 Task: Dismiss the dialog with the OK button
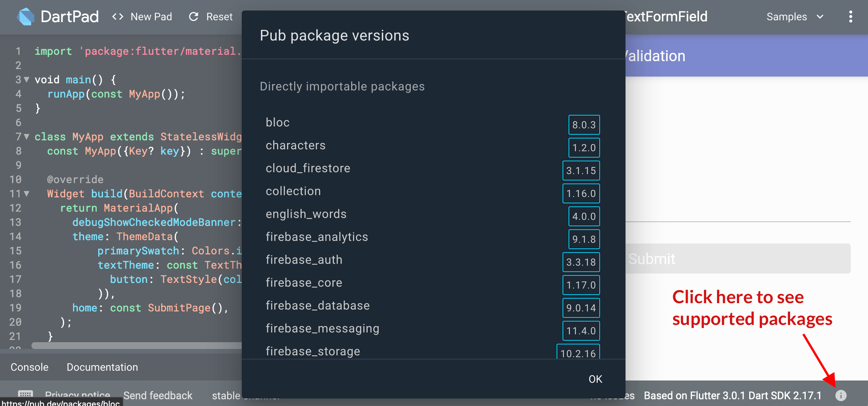(x=595, y=379)
